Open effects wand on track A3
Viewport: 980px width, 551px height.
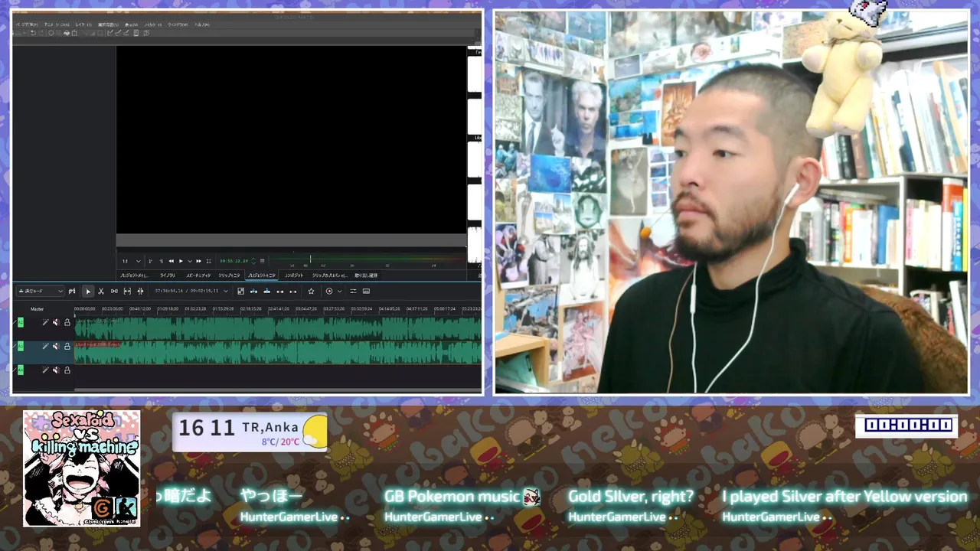(x=45, y=346)
